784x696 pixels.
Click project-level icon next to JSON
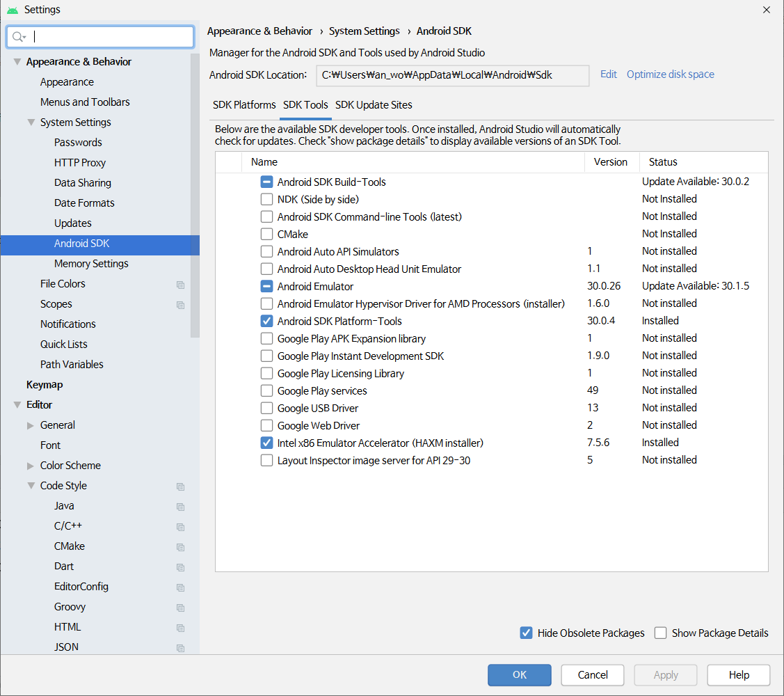click(x=180, y=648)
